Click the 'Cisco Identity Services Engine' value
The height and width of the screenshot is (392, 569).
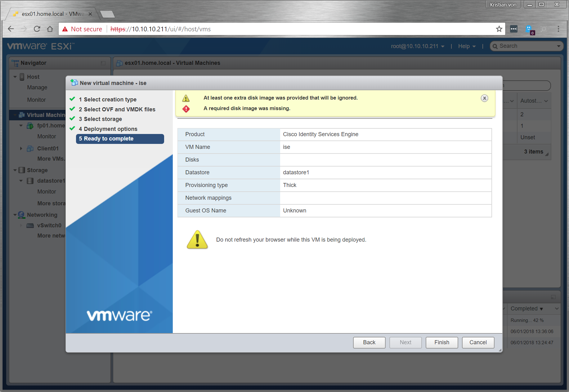(x=320, y=134)
